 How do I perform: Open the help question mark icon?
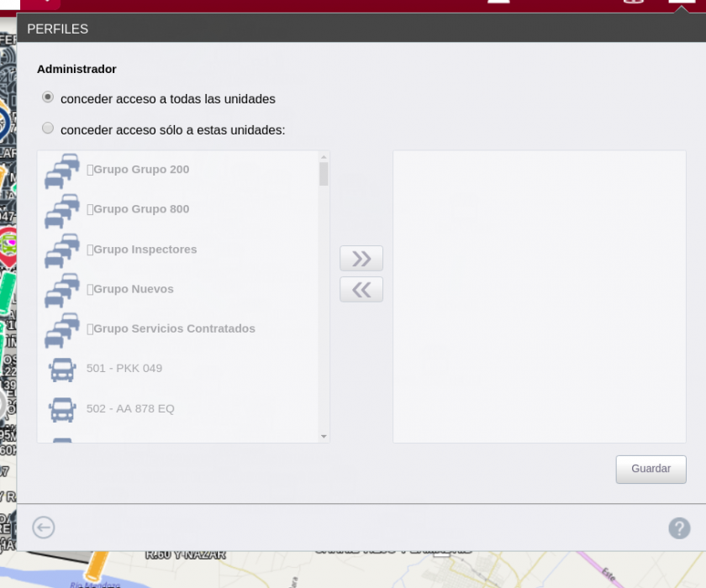click(678, 528)
